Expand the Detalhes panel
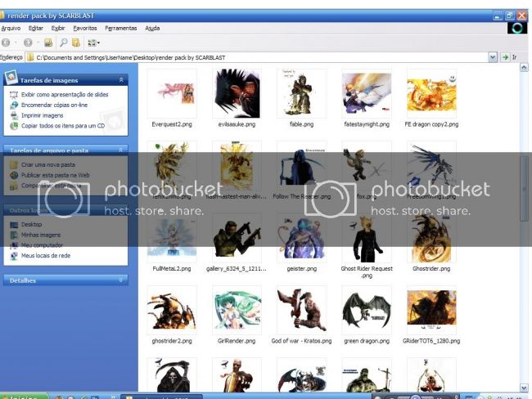 pyautogui.click(x=121, y=280)
